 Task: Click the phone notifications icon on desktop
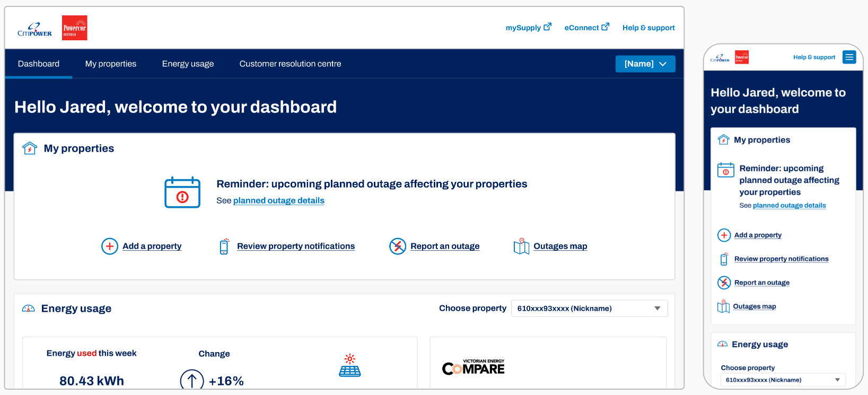(x=224, y=246)
